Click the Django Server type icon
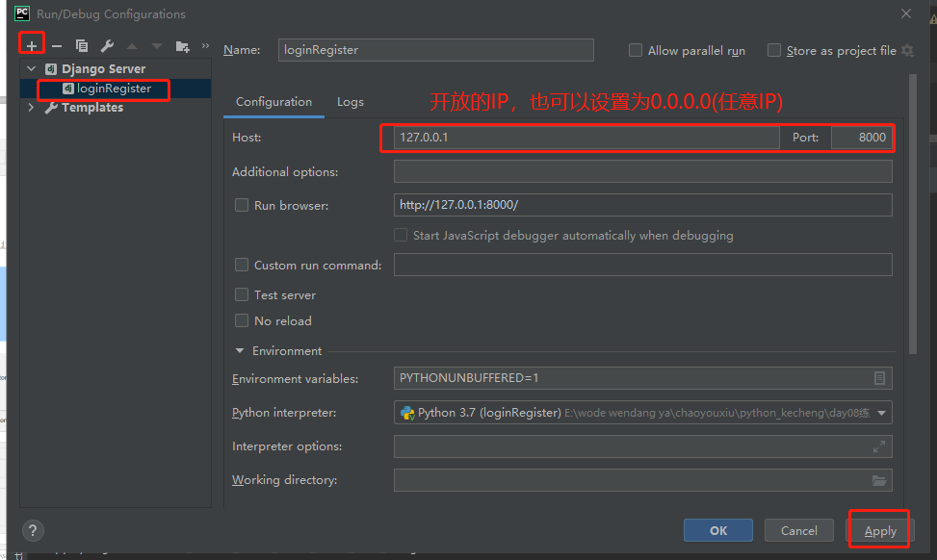Image resolution: width=937 pixels, height=560 pixels. click(51, 68)
